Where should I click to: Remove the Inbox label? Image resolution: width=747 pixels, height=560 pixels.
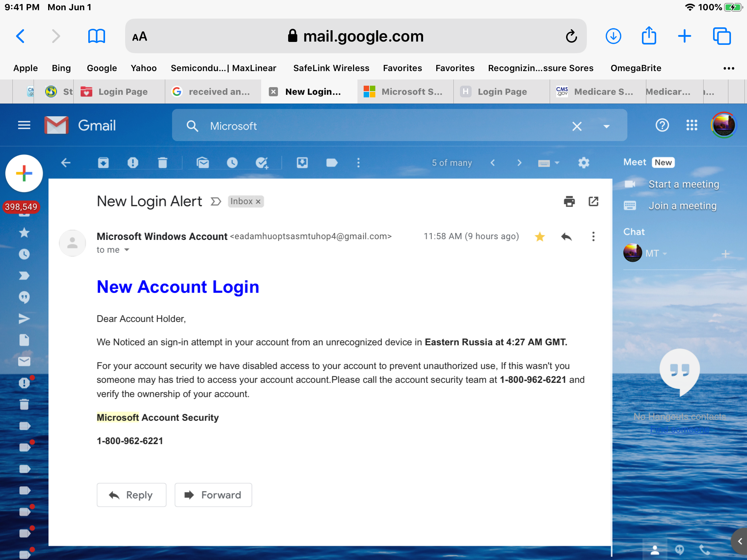[x=258, y=202]
